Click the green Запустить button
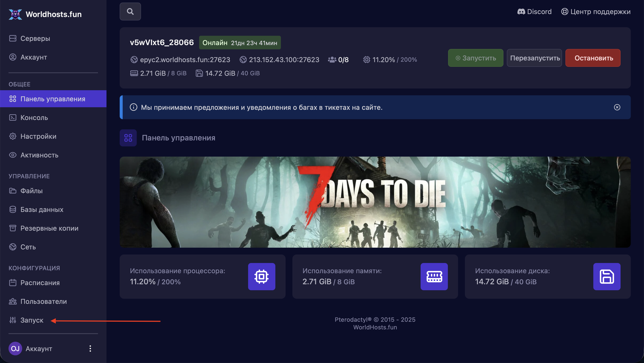Viewport: 644px width, 363px height. coord(475,58)
